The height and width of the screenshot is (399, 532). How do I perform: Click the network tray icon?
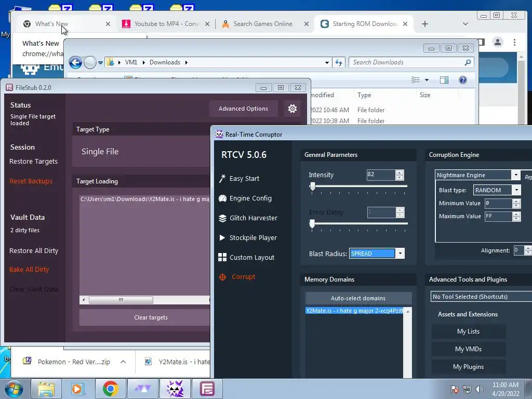[467, 389]
